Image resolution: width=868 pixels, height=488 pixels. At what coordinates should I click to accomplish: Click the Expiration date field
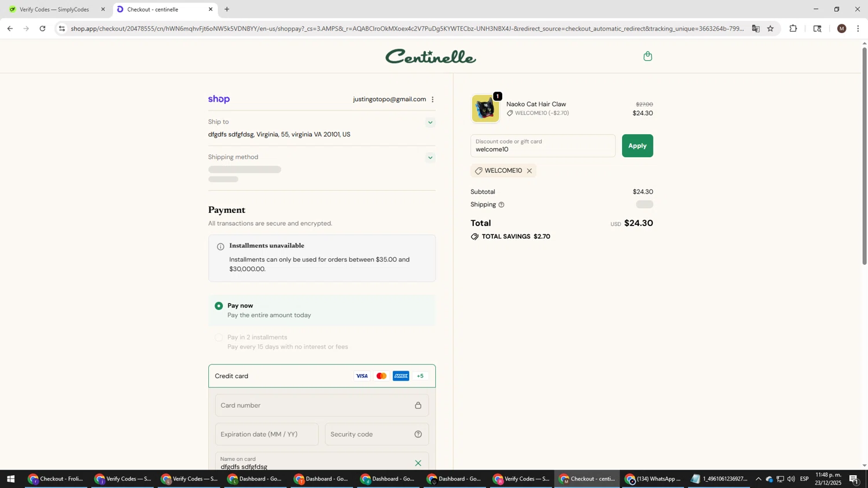tap(267, 434)
